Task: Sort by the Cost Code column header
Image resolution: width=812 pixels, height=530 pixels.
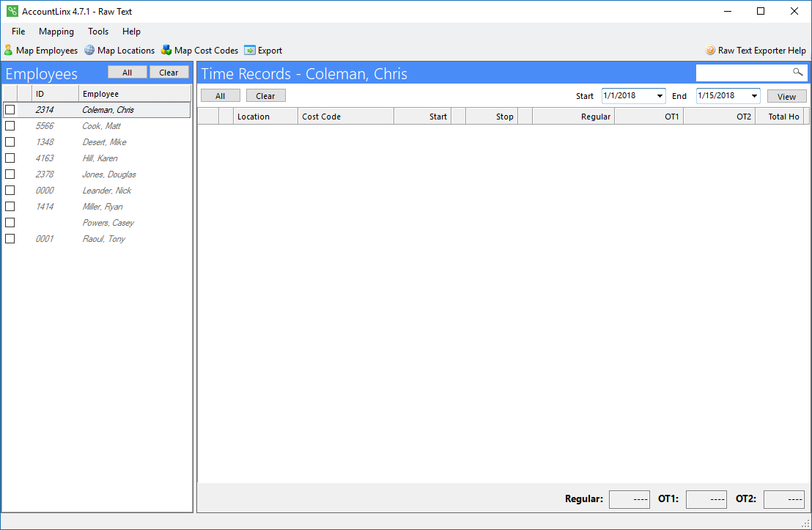Action: pyautogui.click(x=345, y=117)
